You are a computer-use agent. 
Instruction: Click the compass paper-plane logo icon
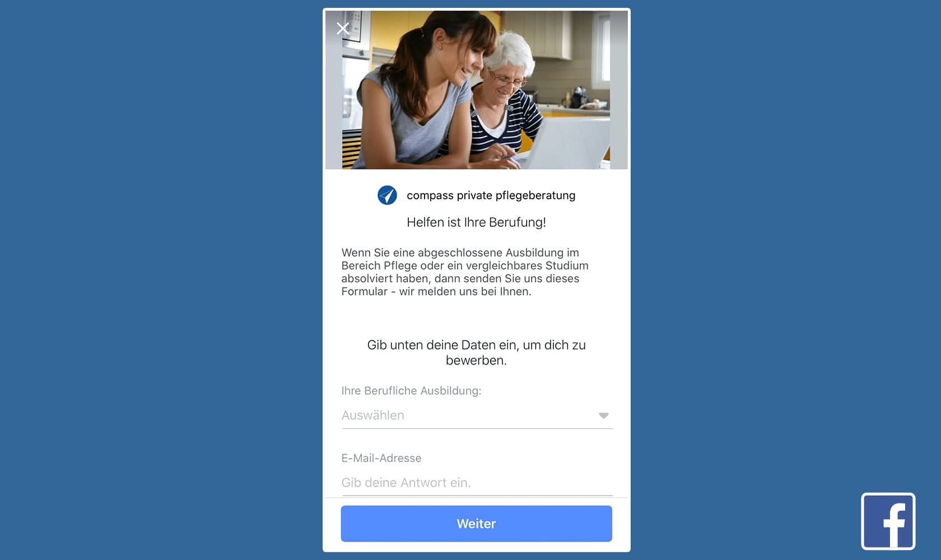387,195
